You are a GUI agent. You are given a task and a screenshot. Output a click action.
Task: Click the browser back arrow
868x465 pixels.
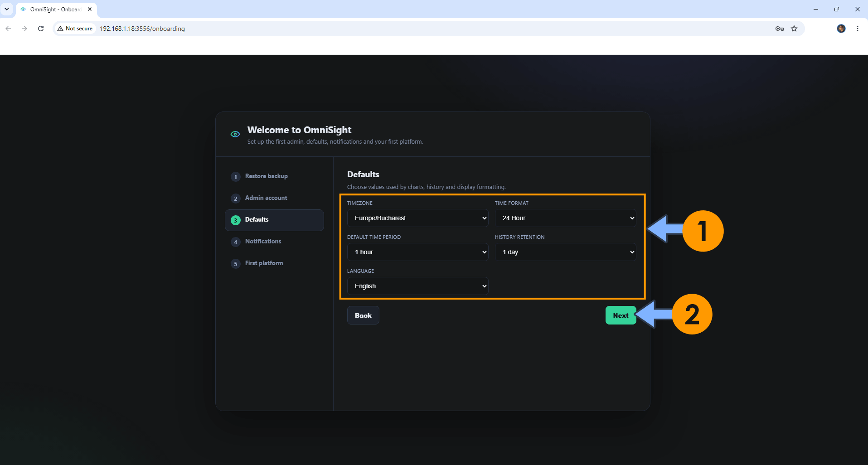pyautogui.click(x=8, y=29)
